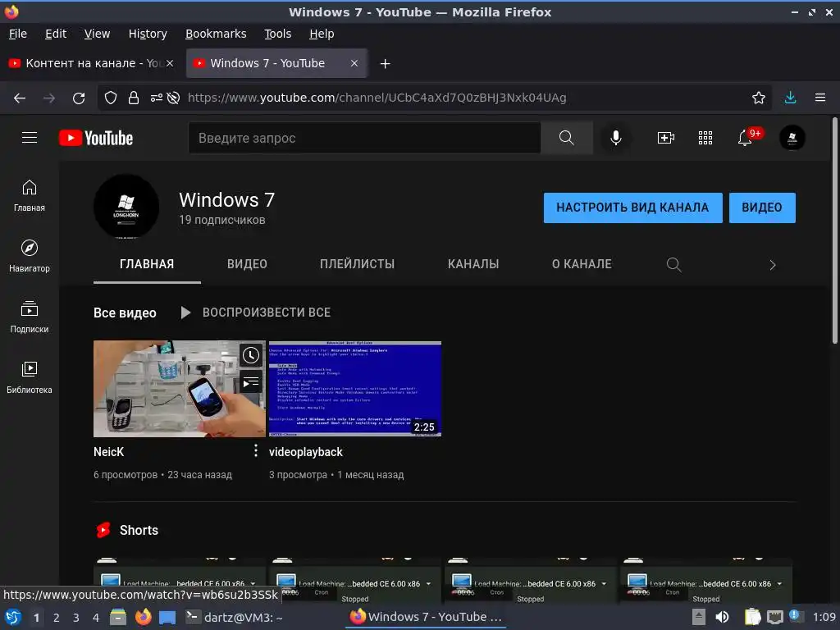The image size is (840, 630).
Task: Reload the page with Firefox refresh icon
Action: pos(79,98)
